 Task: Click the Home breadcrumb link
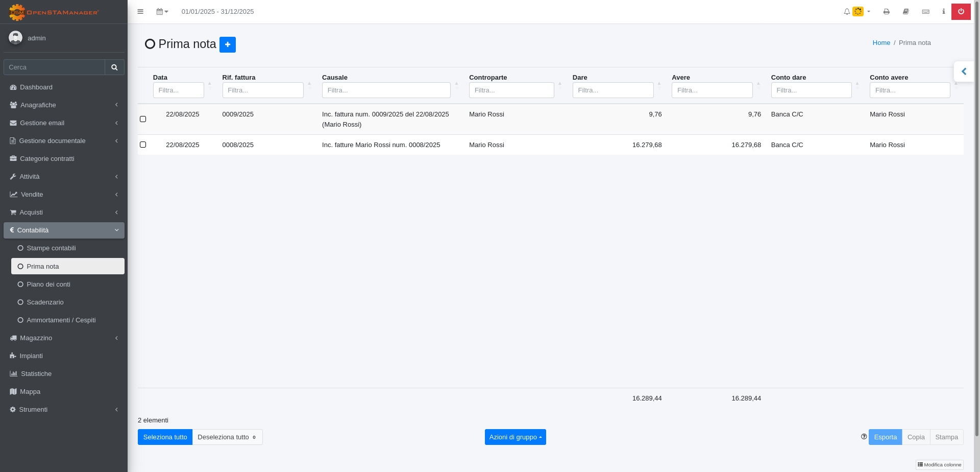coord(881,43)
